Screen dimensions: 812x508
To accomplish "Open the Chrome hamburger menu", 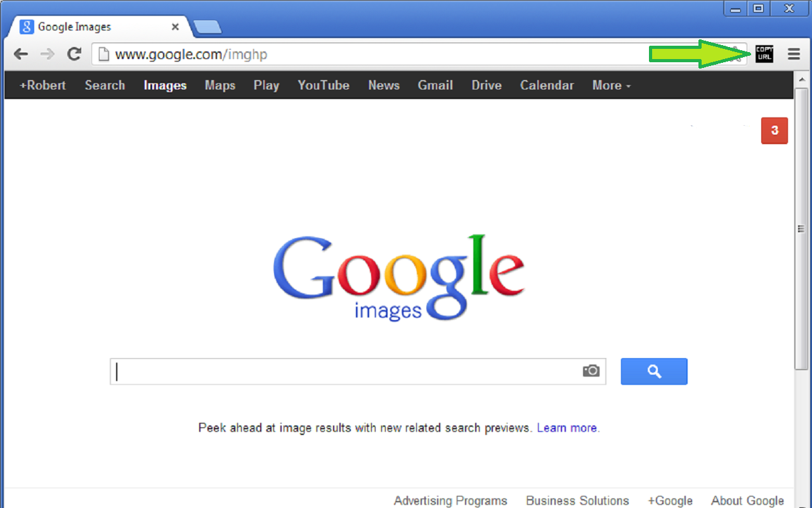I will tap(794, 54).
